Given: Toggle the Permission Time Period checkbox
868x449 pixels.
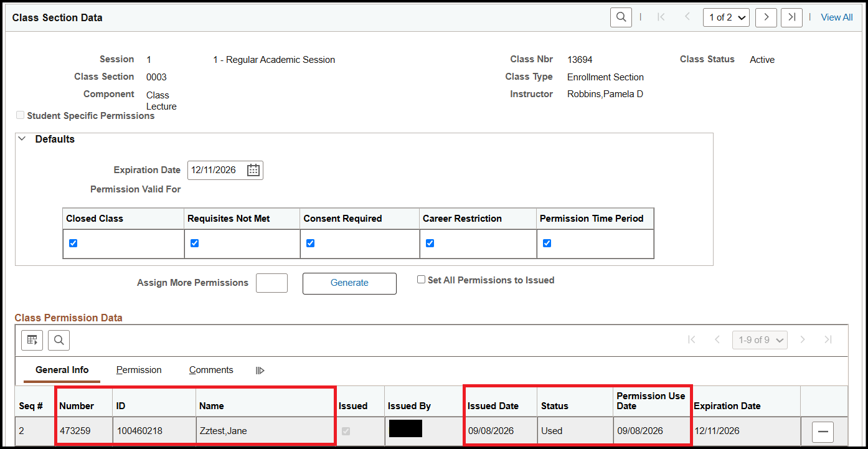Looking at the screenshot, I should (547, 243).
